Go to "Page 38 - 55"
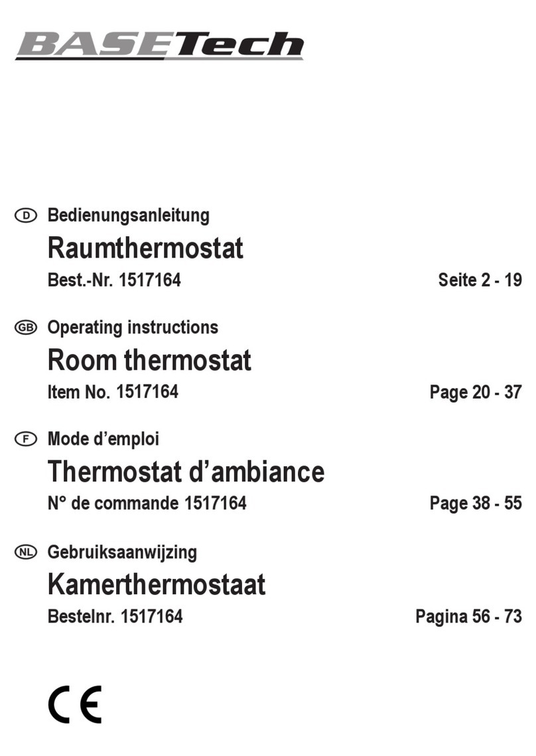This screenshot has width=536, height=756. click(x=476, y=503)
